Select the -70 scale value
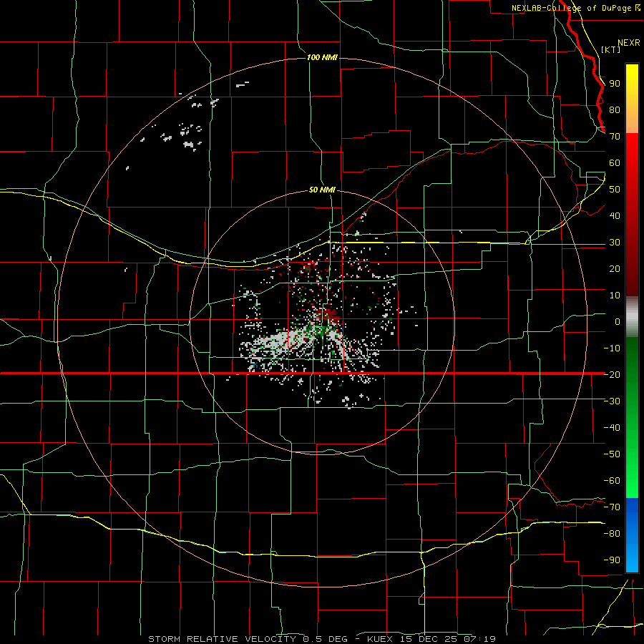Viewport: 644px width, 644px height. (x=612, y=507)
